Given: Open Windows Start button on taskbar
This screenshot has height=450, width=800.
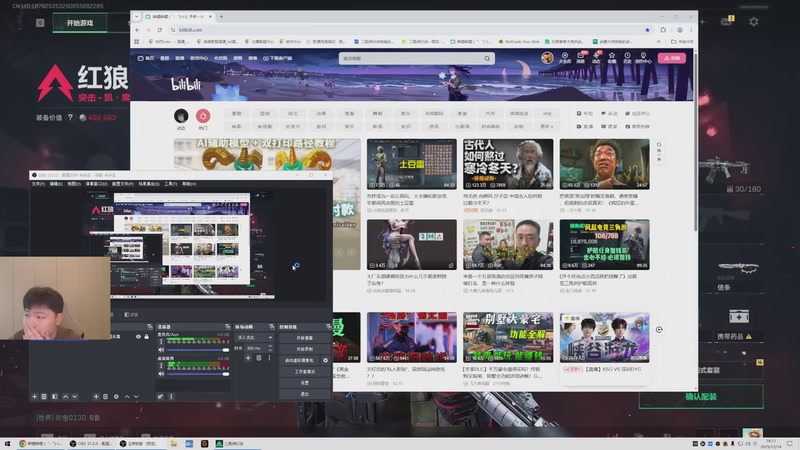Looking at the screenshot, I should click(x=7, y=443).
